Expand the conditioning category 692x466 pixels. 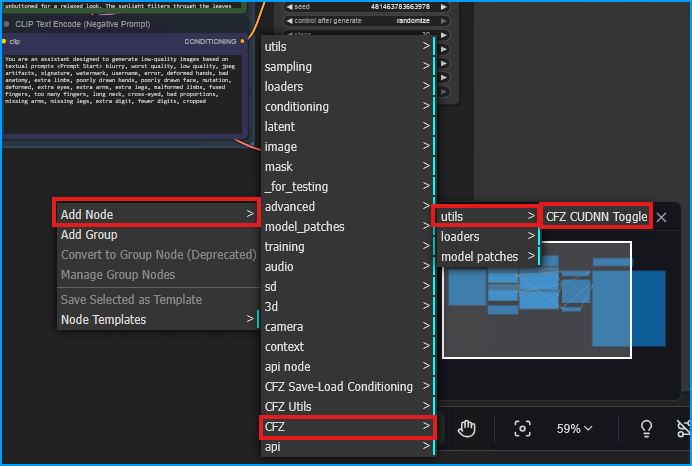click(347, 106)
